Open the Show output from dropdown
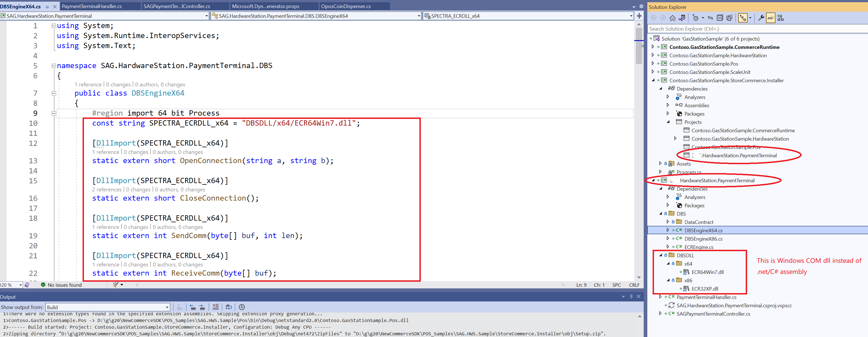The width and height of the screenshot is (868, 337). [x=167, y=307]
